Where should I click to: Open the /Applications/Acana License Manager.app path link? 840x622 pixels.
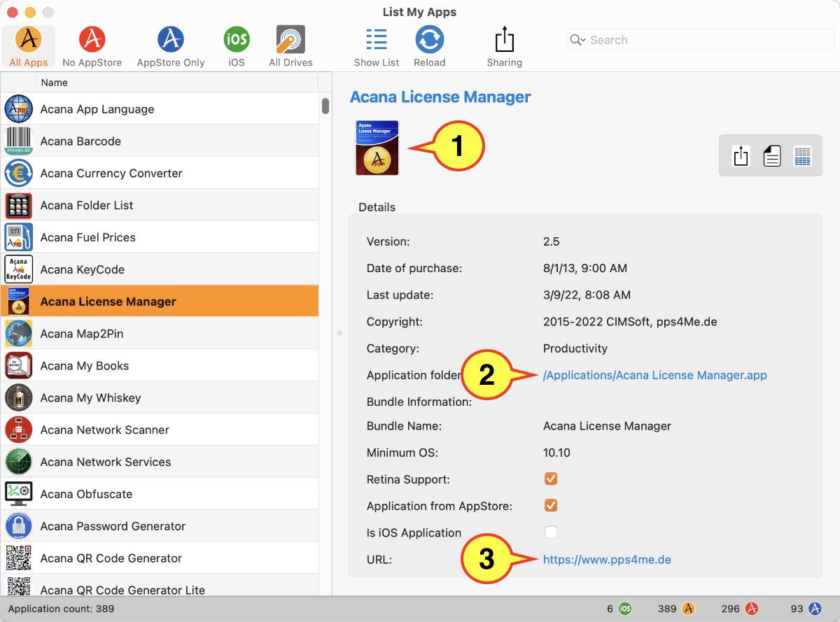click(655, 375)
